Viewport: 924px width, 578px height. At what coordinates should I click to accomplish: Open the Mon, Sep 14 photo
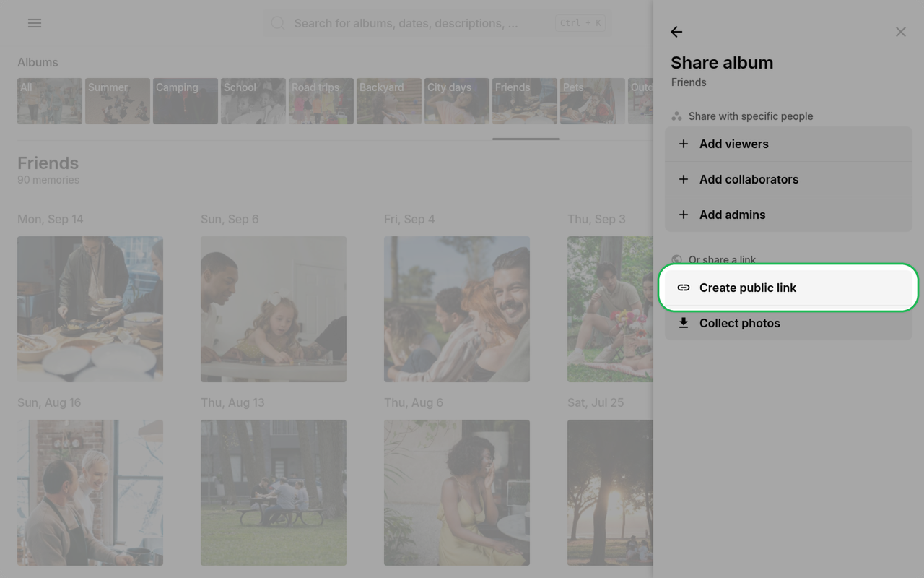point(90,309)
